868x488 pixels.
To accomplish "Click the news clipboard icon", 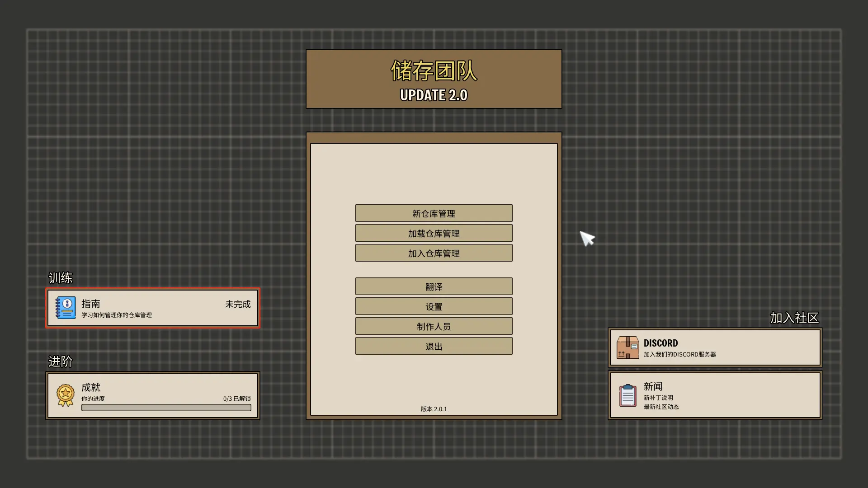I will [628, 395].
